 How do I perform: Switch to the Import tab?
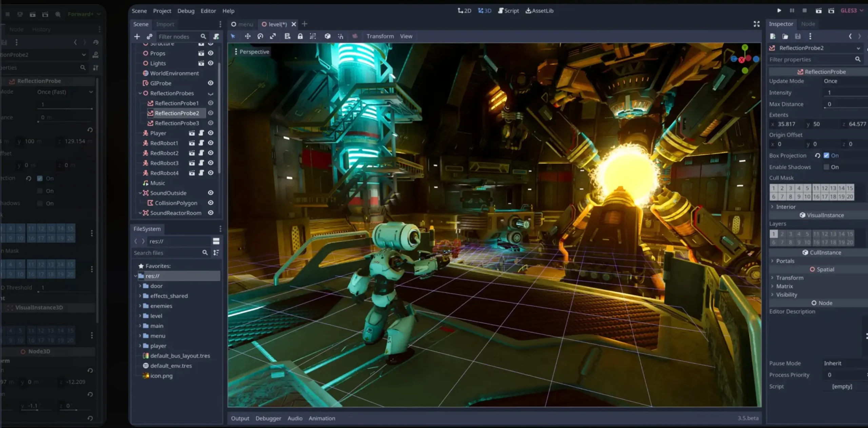(x=165, y=24)
